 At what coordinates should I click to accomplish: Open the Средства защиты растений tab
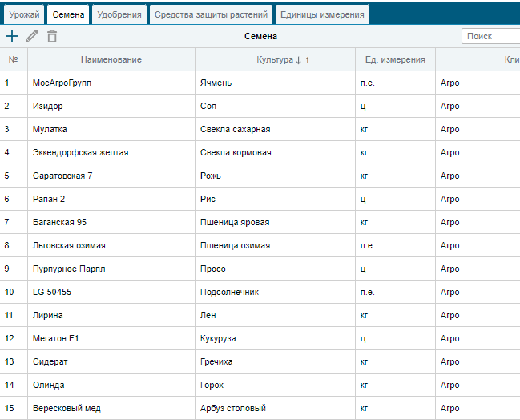(x=211, y=14)
